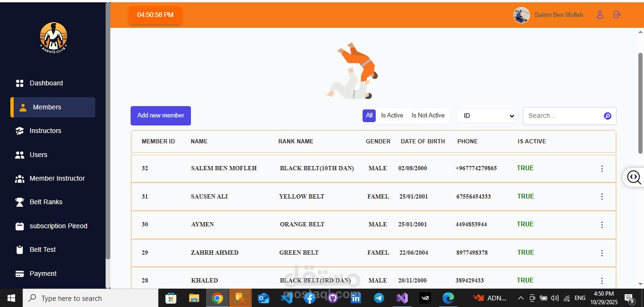
Task: Open the ID search-by dropdown
Action: pyautogui.click(x=487, y=116)
